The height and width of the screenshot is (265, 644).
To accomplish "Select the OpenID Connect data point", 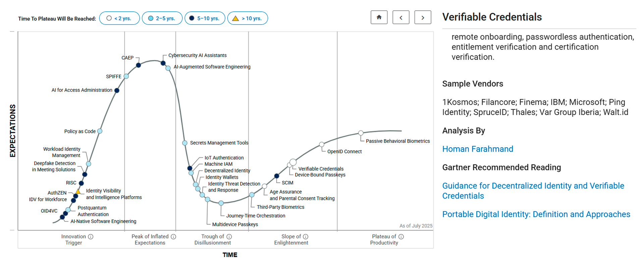I will [322, 144].
